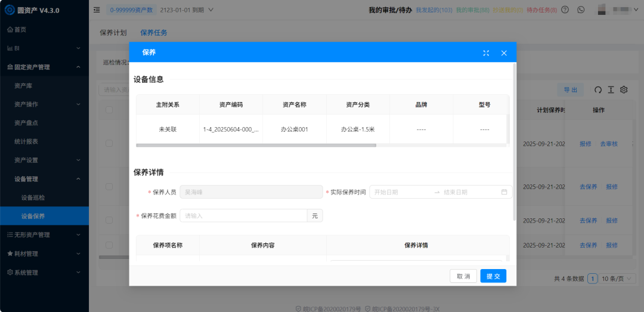This screenshot has width=644, height=312.
Task: Click the horizontal scrollbar under the 设备信息 table
Action: (256, 145)
